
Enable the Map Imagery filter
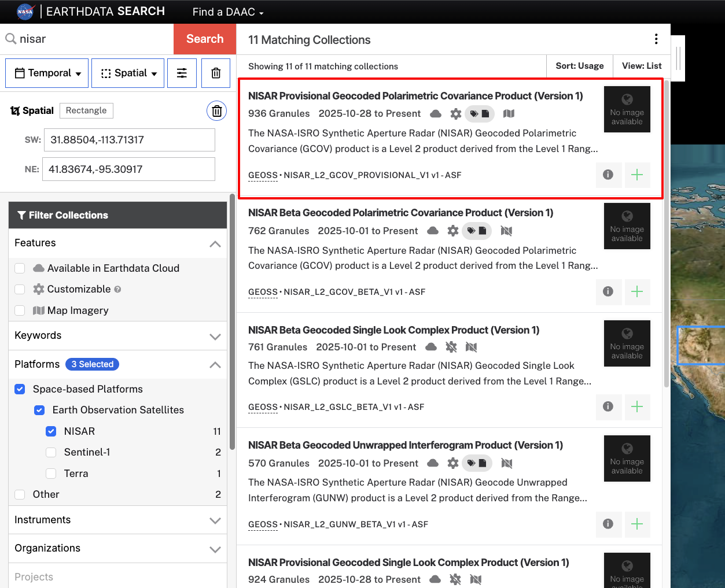pos(20,310)
